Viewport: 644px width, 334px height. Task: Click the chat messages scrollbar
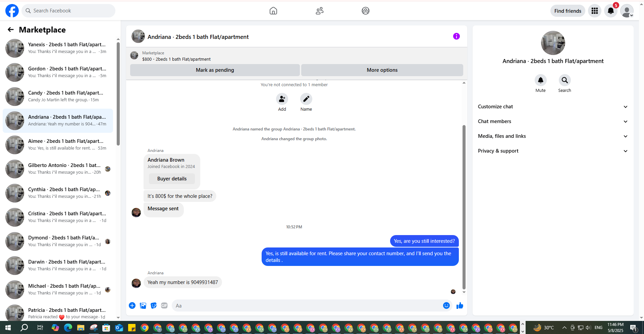tap(464, 207)
